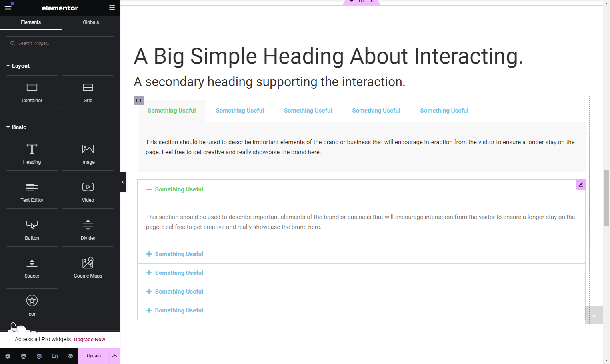Open the fifth Something Useful tab
610x364 pixels.
[444, 111]
